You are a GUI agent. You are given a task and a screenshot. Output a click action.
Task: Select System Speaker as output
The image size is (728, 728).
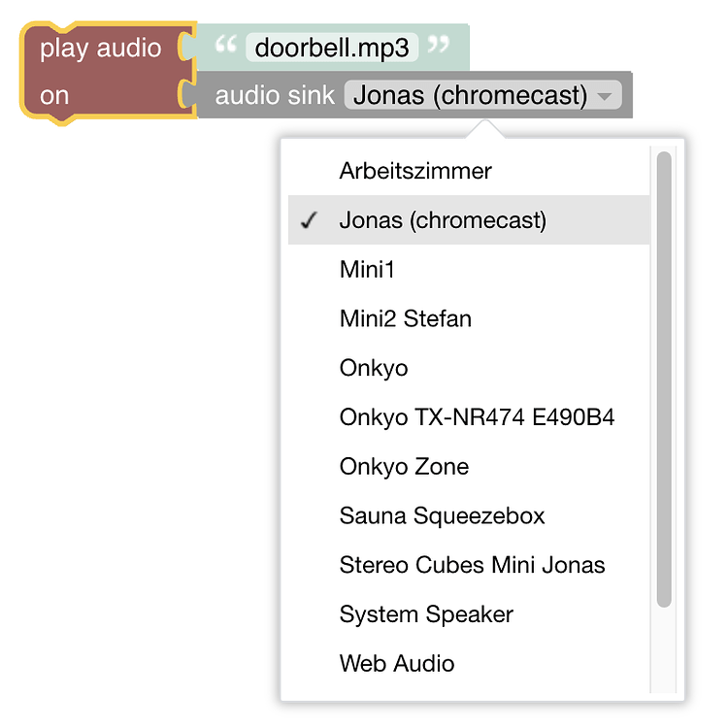coord(426,614)
